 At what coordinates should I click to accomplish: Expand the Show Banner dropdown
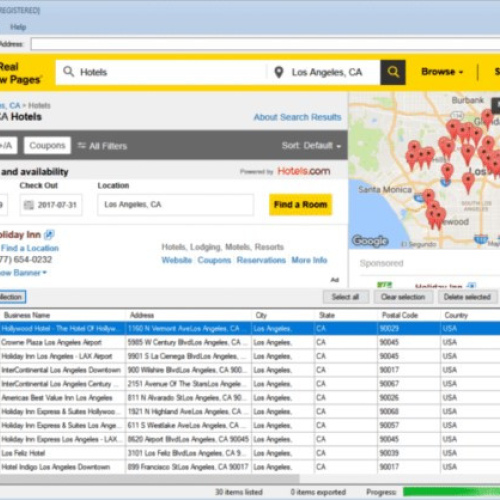point(23,273)
